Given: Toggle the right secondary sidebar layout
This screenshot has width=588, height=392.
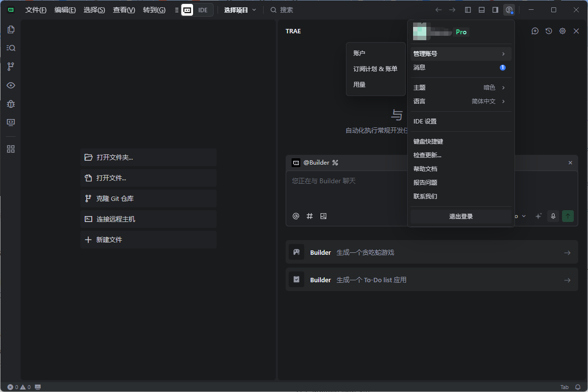Looking at the screenshot, I should pos(495,10).
